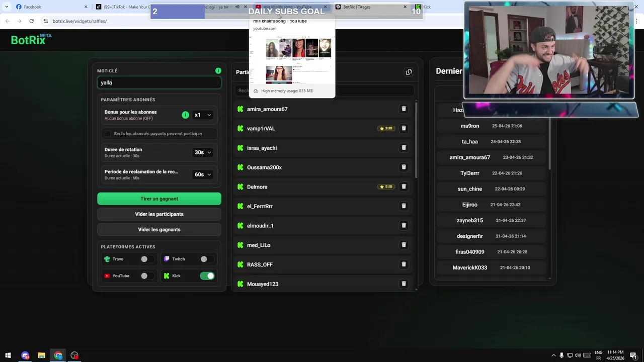Delete participant amira_amoura67 with trash icon
The image size is (644, 362).
(x=404, y=109)
